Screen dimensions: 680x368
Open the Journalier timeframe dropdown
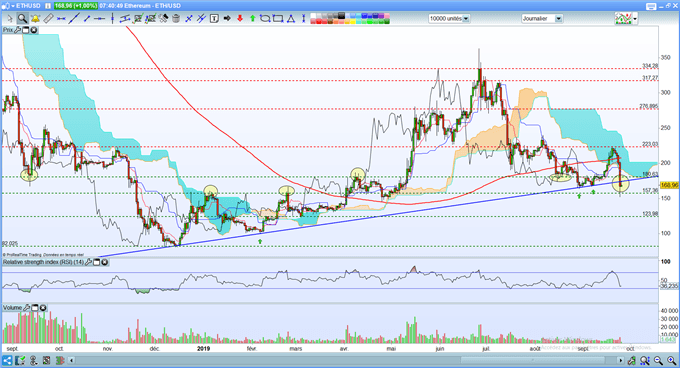(x=559, y=19)
